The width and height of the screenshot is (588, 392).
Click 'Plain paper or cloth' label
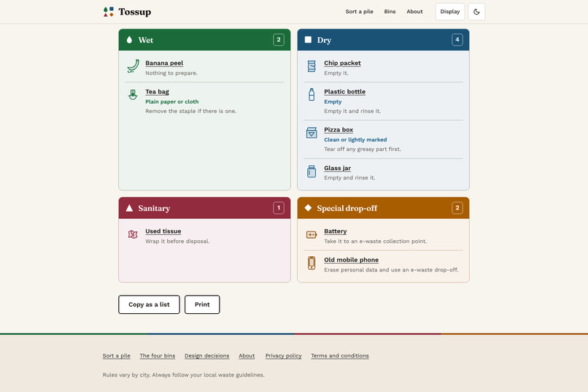click(172, 101)
